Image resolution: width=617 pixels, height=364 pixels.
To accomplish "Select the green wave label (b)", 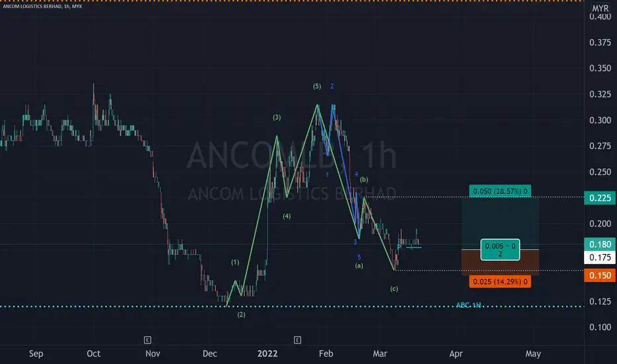I will 364,179.
